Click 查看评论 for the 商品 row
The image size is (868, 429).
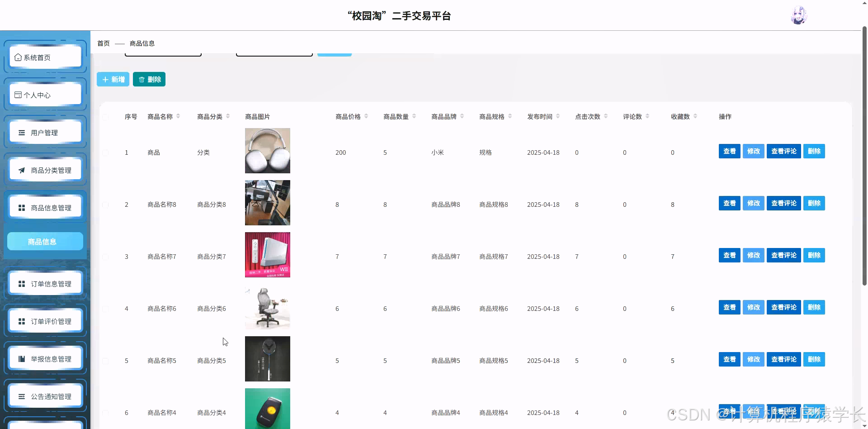point(783,151)
